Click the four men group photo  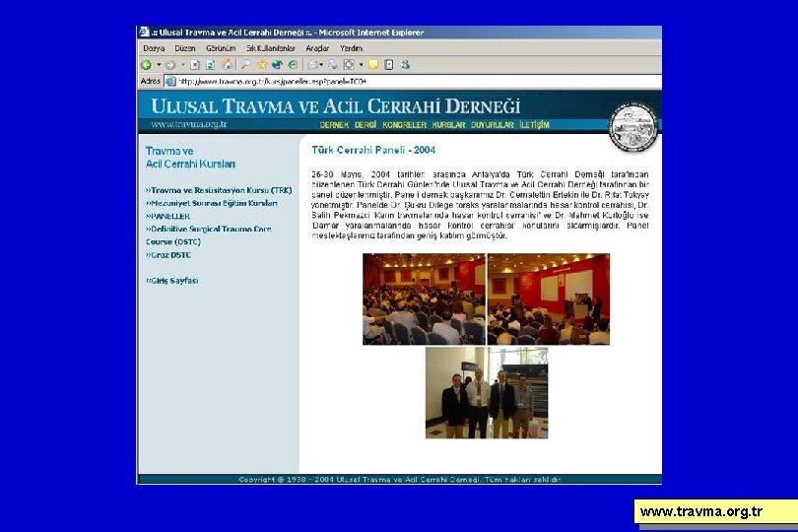point(487,392)
